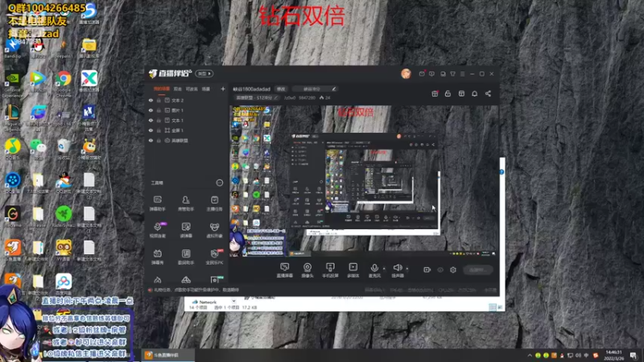Expand microphone options arrow
Screen dimensions: 644x362
(x=384, y=269)
